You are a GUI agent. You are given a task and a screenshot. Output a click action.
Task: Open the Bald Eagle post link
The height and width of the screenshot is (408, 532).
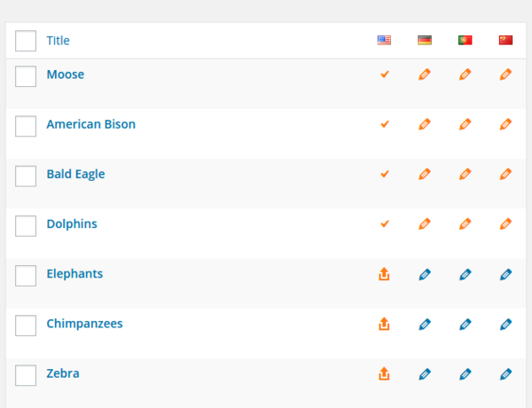(75, 174)
